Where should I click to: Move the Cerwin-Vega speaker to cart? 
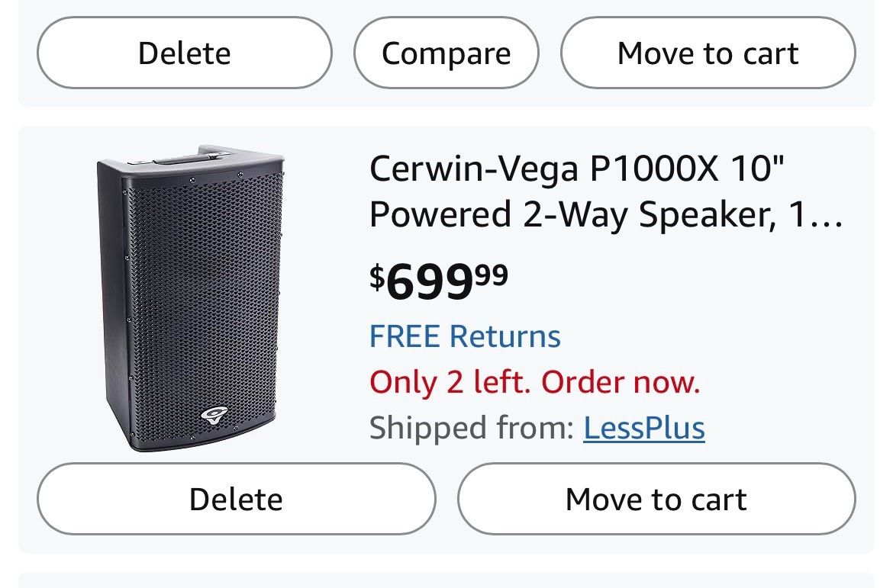(x=656, y=500)
